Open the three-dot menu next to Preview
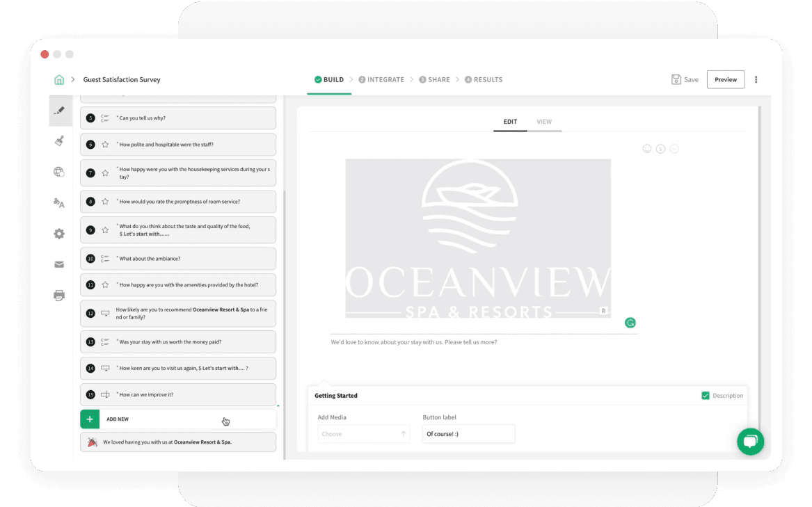The width and height of the screenshot is (812, 507). coord(756,79)
